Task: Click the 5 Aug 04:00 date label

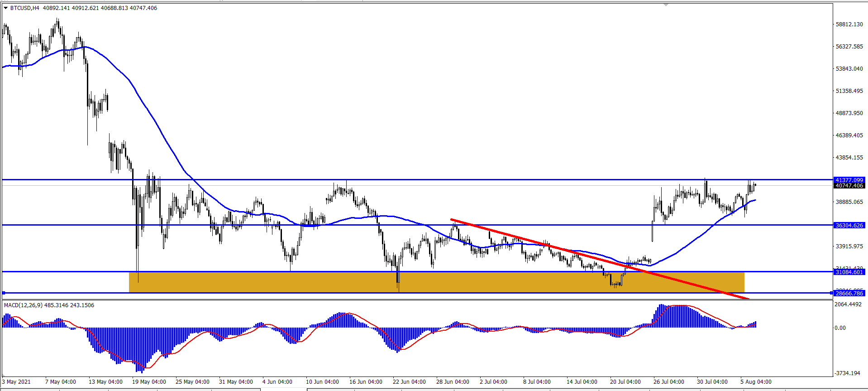Action: 756,382
